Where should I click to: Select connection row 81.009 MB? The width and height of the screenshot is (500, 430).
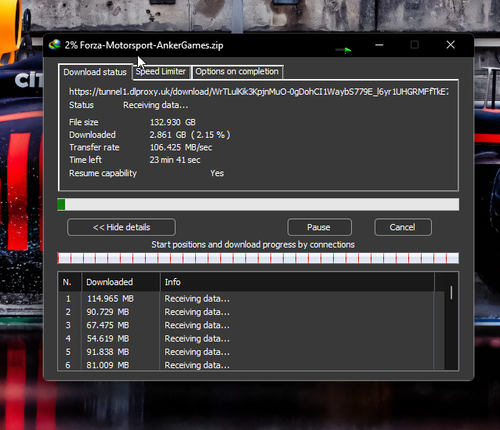point(247,365)
